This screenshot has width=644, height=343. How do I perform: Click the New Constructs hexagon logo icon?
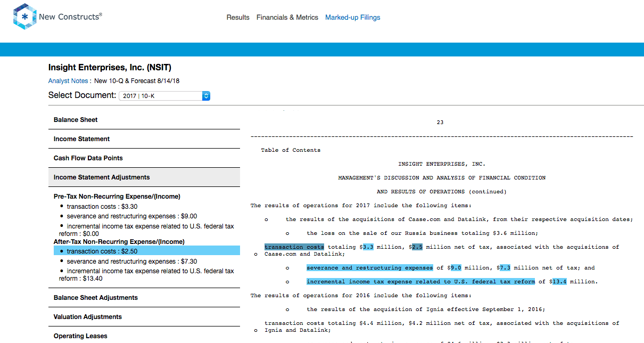pos(25,17)
